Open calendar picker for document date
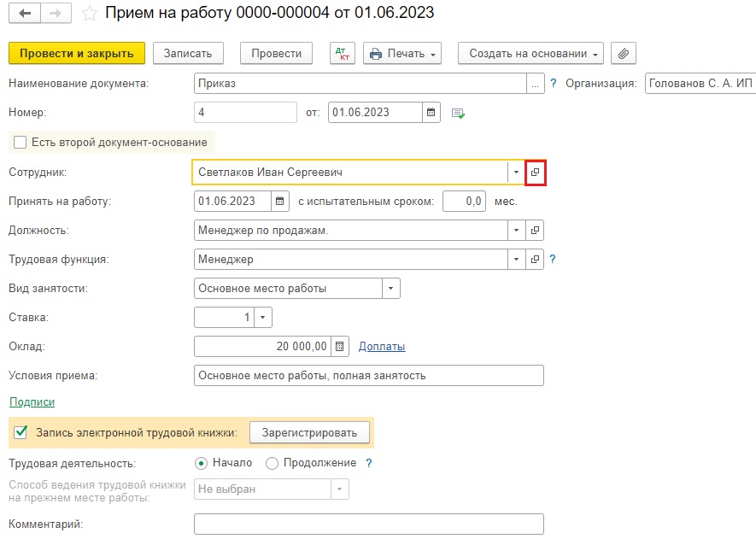This screenshot has width=756, height=539. [x=432, y=112]
